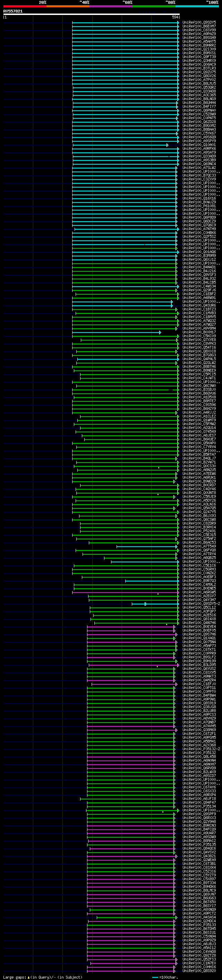The image size is (222, 980).
Task: Select label UniRef100_A7NTH9
Action: click(x=199, y=229)
